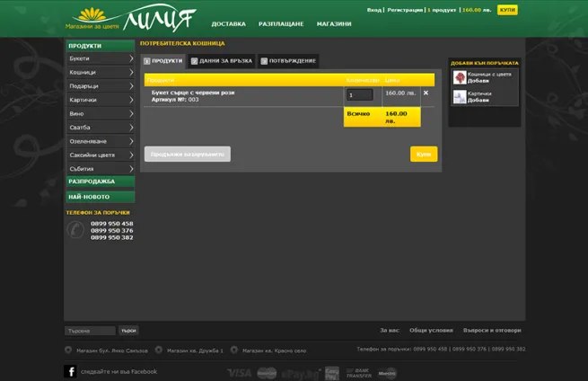Click phone number 0899 950 376 in sidebar

[x=111, y=230]
